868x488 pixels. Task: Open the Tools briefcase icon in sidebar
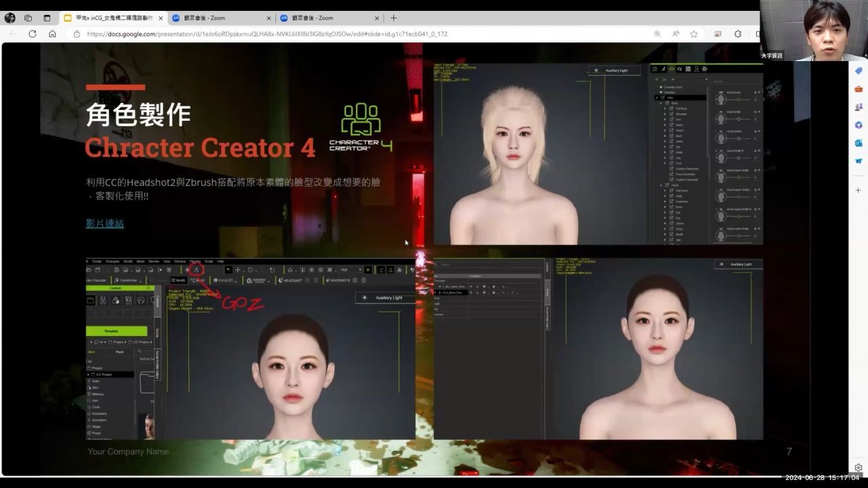(858, 89)
